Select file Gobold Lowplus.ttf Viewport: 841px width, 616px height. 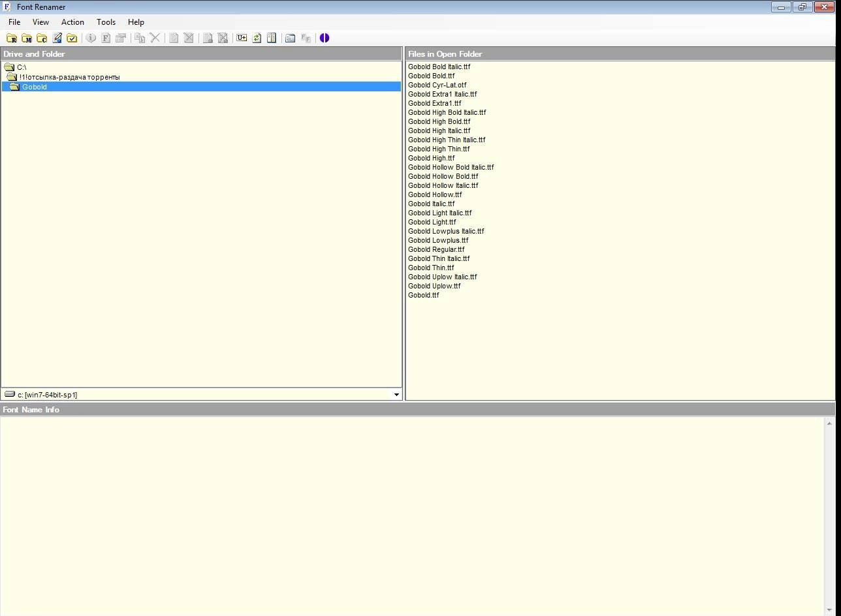pyautogui.click(x=438, y=240)
